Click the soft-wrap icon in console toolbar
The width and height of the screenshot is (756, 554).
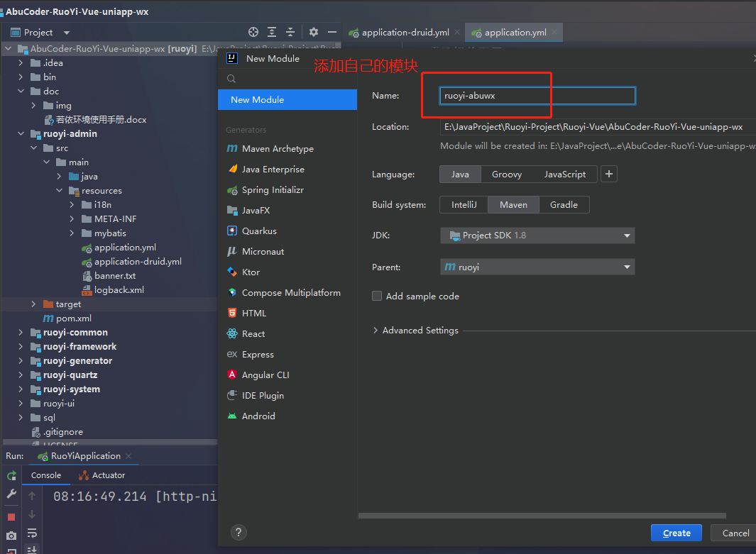[32, 533]
